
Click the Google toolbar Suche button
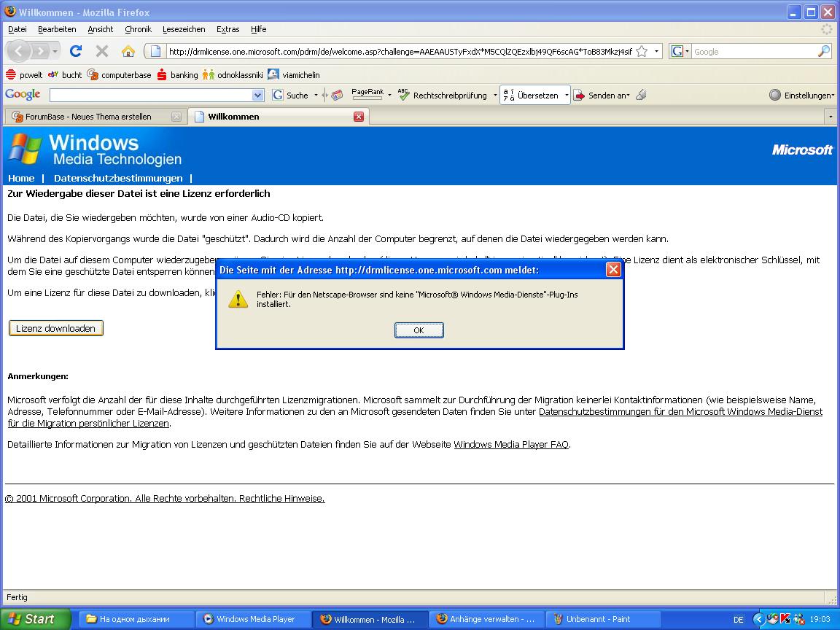pyautogui.click(x=291, y=96)
